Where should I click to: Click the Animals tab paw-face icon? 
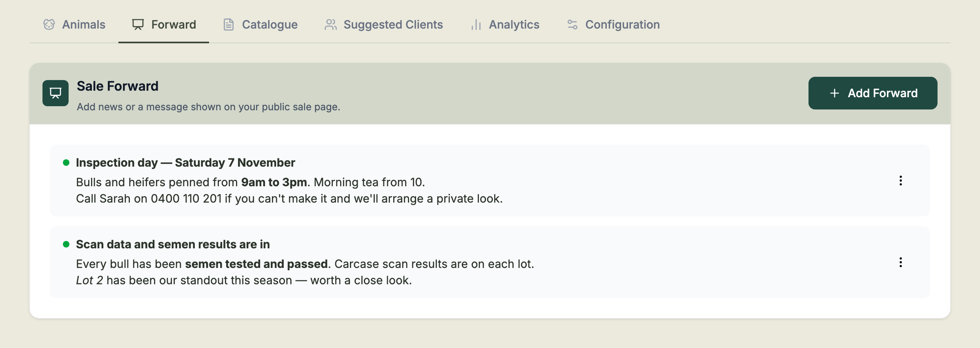pos(49,25)
